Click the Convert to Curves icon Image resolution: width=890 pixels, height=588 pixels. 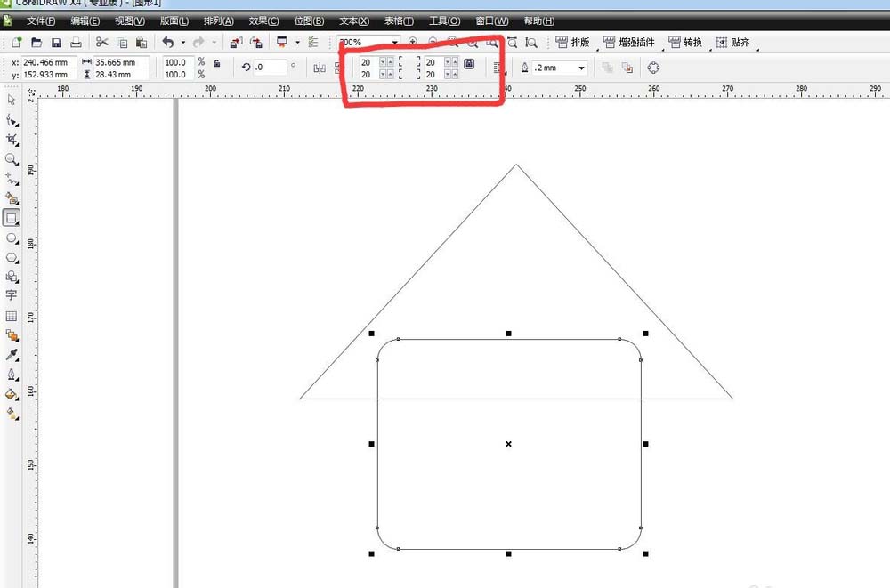point(653,68)
